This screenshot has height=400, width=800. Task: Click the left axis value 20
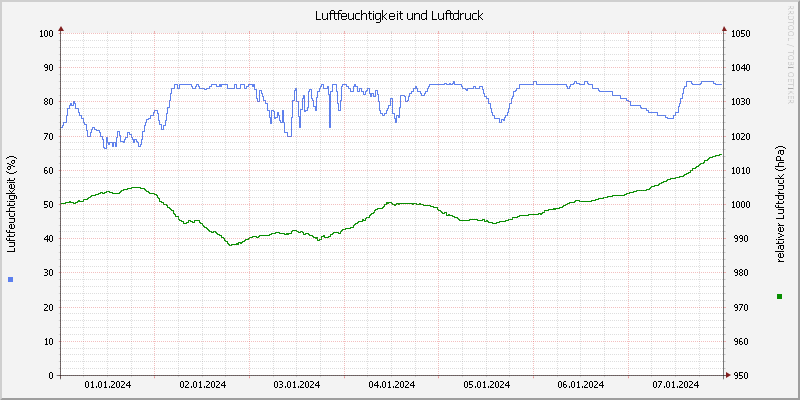click(48, 307)
